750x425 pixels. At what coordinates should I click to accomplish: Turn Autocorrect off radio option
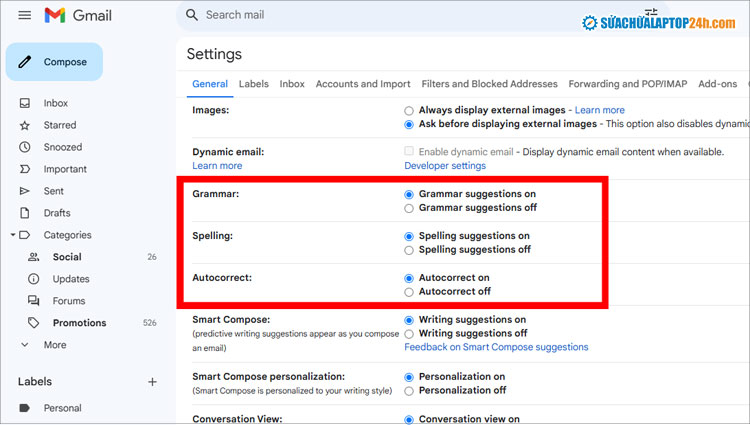pyautogui.click(x=409, y=292)
